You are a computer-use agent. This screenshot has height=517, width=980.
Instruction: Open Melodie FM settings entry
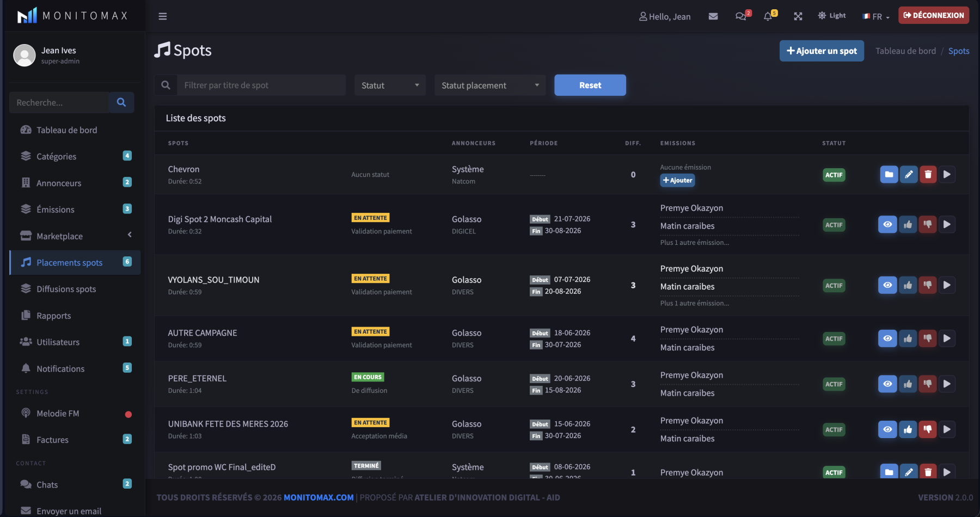click(75, 414)
